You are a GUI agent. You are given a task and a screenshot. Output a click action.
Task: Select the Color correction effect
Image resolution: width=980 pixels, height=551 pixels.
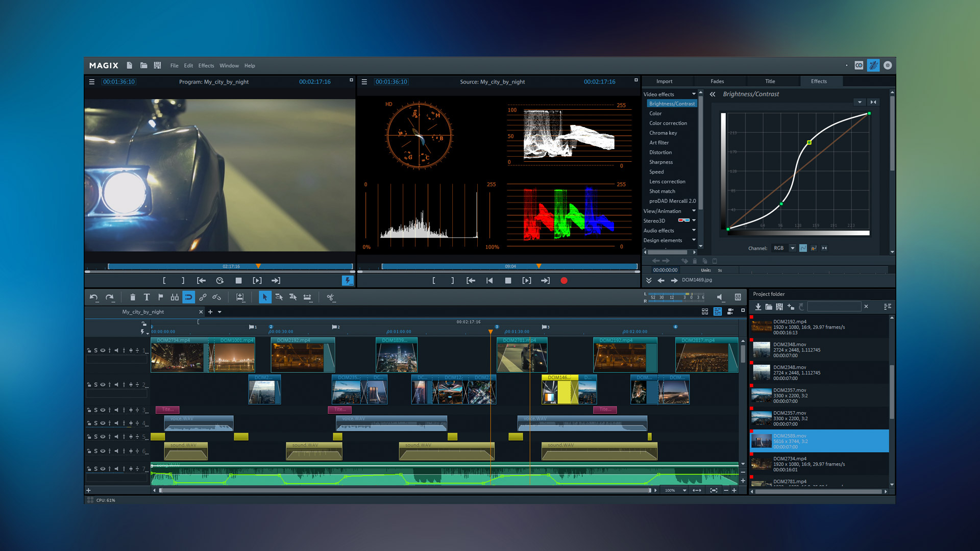click(x=668, y=123)
